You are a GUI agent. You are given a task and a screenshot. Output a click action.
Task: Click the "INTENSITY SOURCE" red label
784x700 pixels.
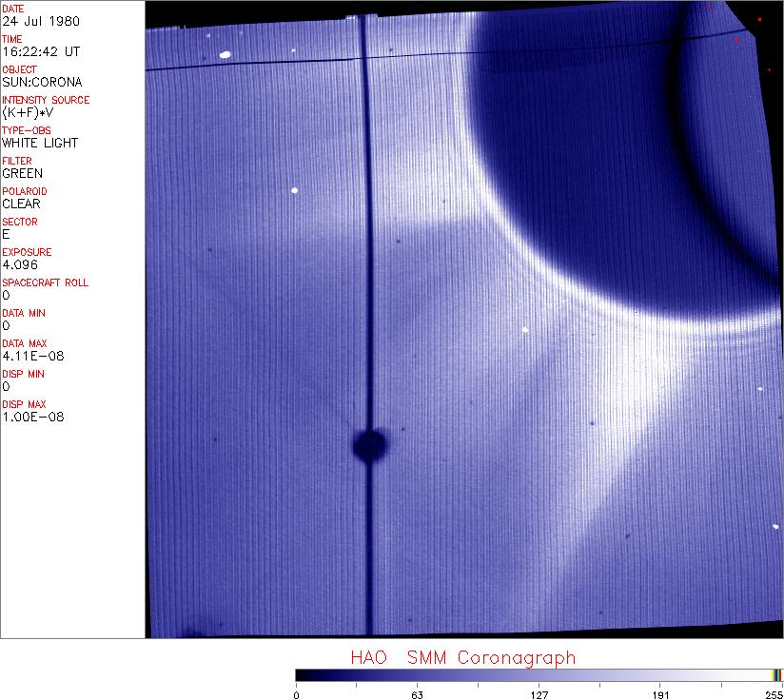[x=46, y=100]
